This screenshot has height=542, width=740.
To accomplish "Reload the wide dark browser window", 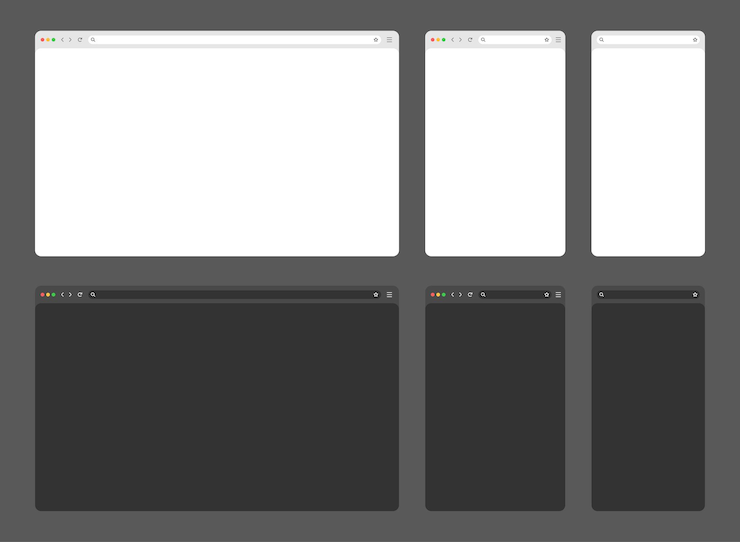I will 80,295.
